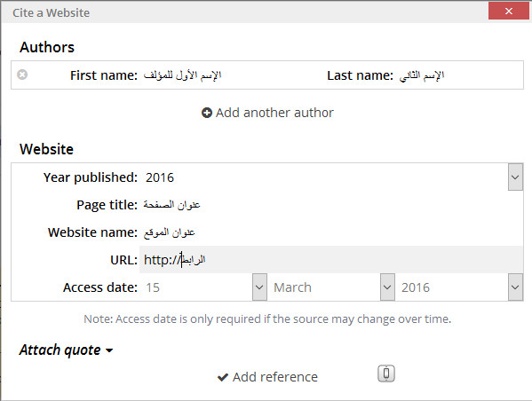Close the Cite a Website dialog
This screenshot has height=401, width=532.
[x=508, y=12]
